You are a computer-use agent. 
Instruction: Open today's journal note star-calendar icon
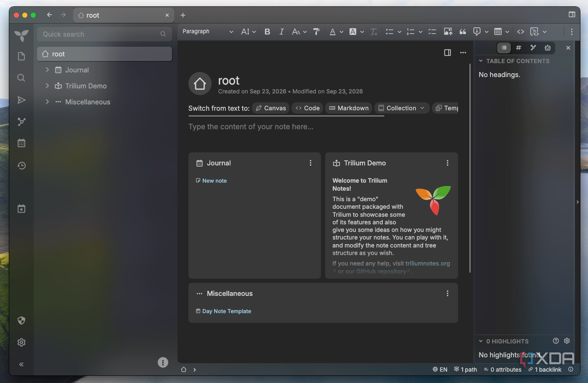click(21, 209)
